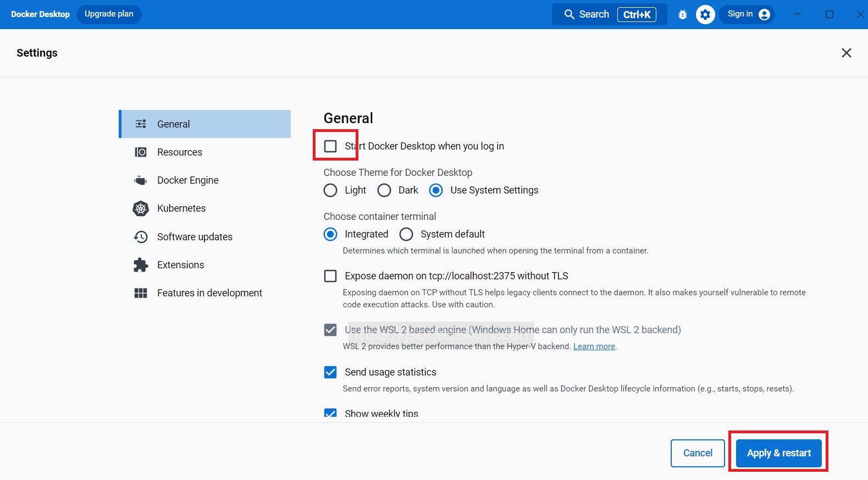Click the Features in development grid icon
Image resolution: width=868 pixels, height=480 pixels.
[141, 293]
